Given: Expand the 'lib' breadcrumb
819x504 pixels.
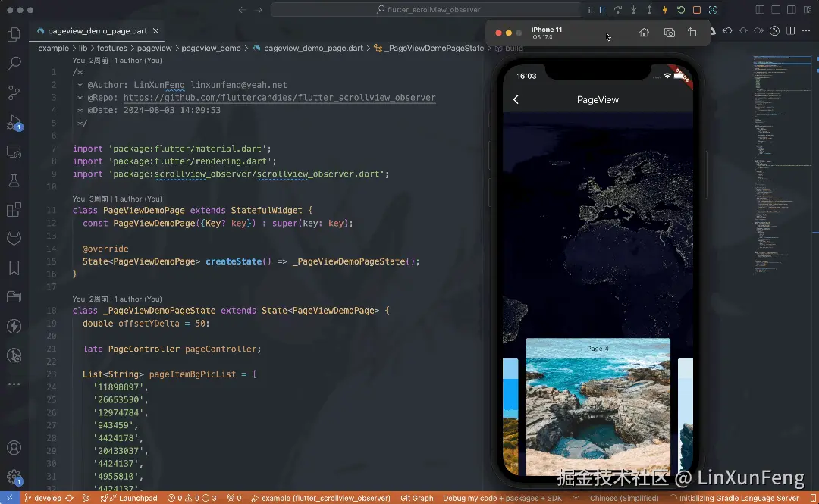Looking at the screenshot, I should click(83, 48).
